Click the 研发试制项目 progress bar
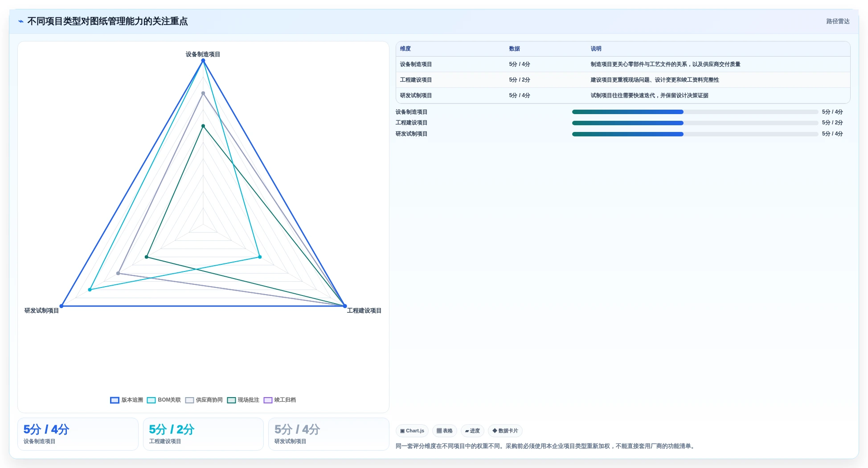This screenshot has height=468, width=868. click(x=695, y=134)
